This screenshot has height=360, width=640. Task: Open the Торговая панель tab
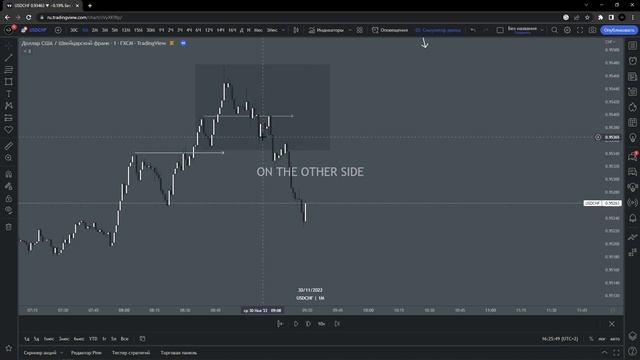(x=179, y=353)
